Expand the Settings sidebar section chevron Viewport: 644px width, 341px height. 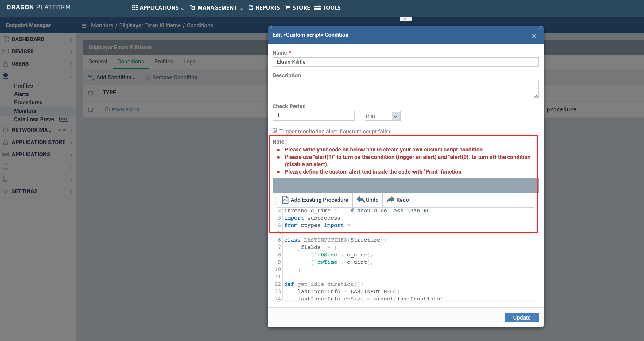tap(71, 192)
